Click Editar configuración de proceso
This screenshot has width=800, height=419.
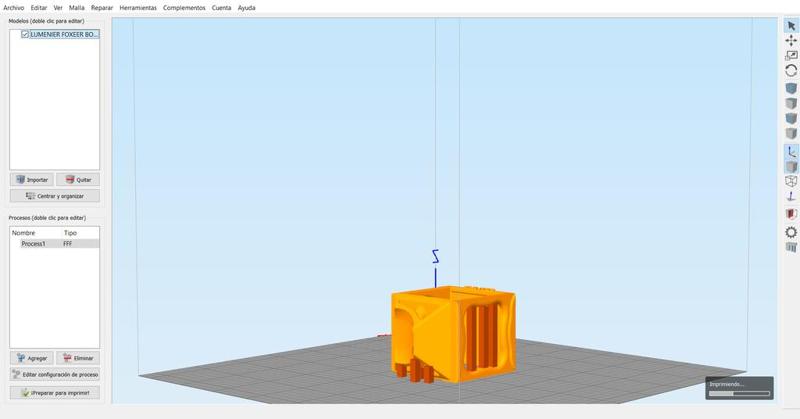[x=55, y=375]
